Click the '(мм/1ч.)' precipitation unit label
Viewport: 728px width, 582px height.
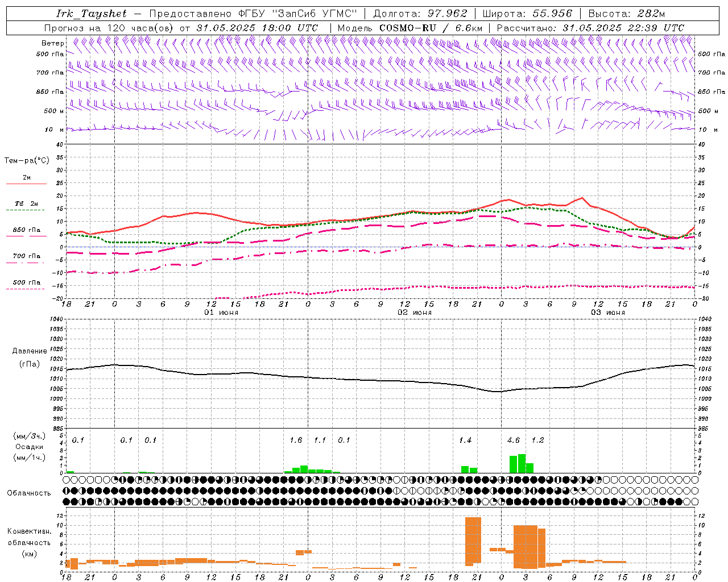pyautogui.click(x=29, y=458)
